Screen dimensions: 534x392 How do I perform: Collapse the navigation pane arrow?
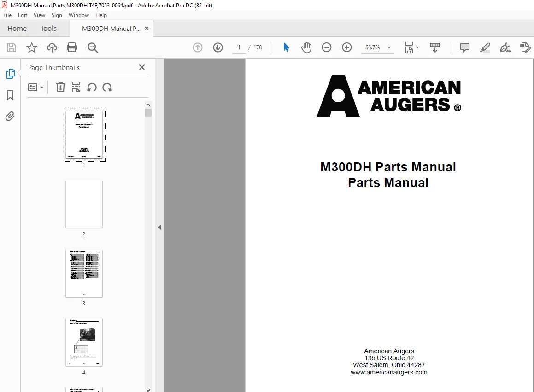159,227
